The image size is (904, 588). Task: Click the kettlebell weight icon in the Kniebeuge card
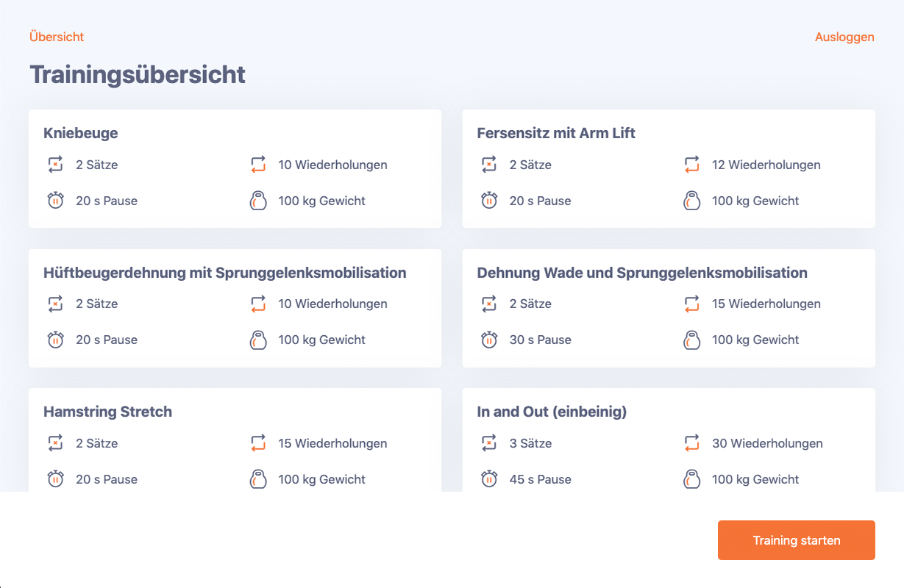(x=257, y=201)
